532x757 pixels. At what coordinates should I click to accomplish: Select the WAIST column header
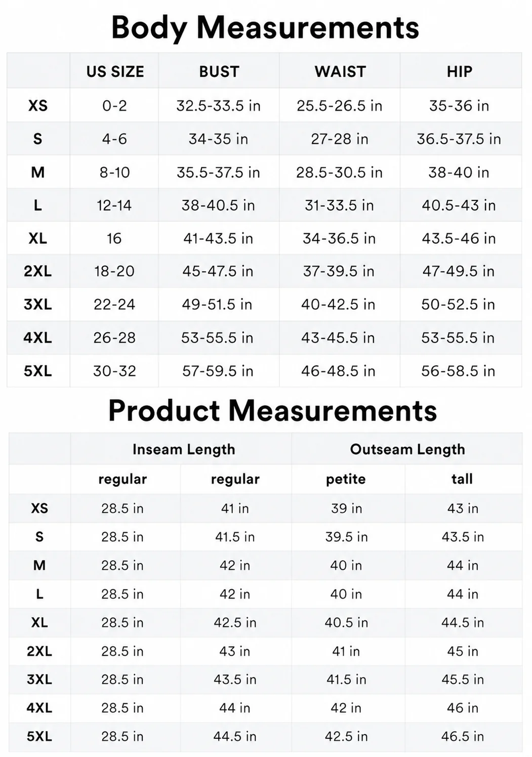point(340,72)
